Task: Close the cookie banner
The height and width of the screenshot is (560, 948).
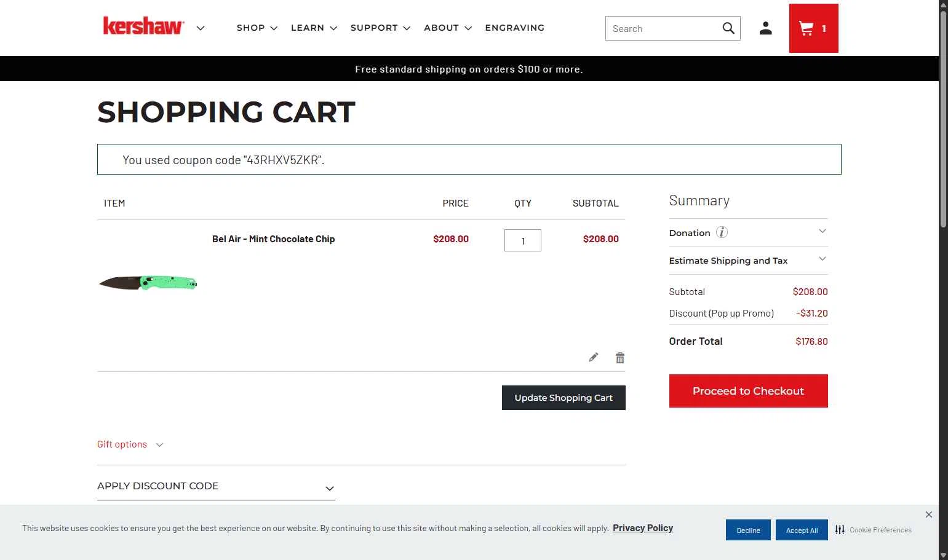Action: (929, 515)
